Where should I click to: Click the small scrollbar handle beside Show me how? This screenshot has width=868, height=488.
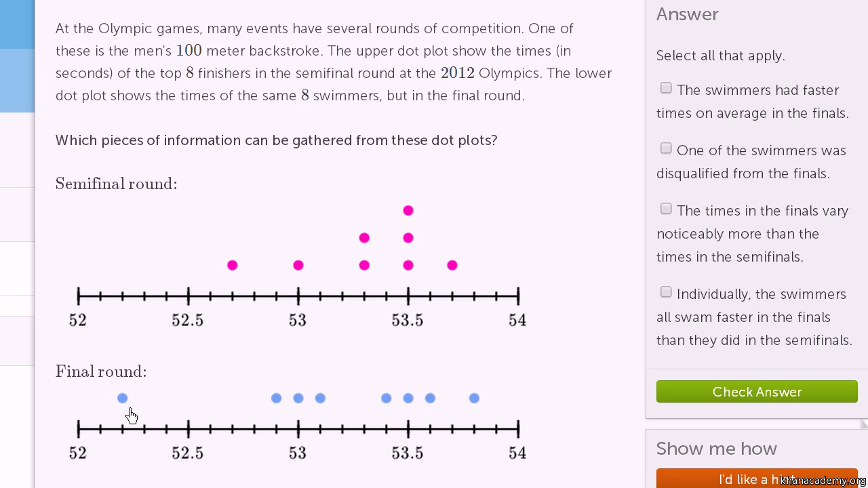tap(865, 424)
